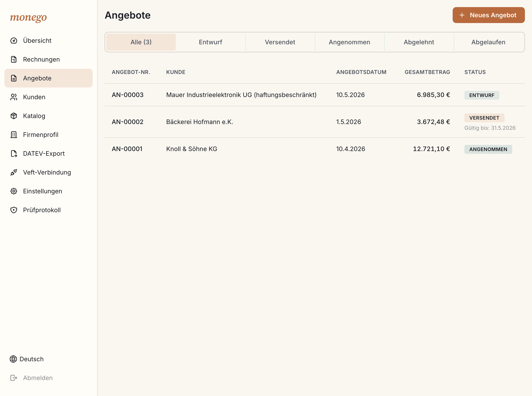Click customer Knoll & Söhne KG
Viewport: 532px width, 396px height.
(192, 149)
